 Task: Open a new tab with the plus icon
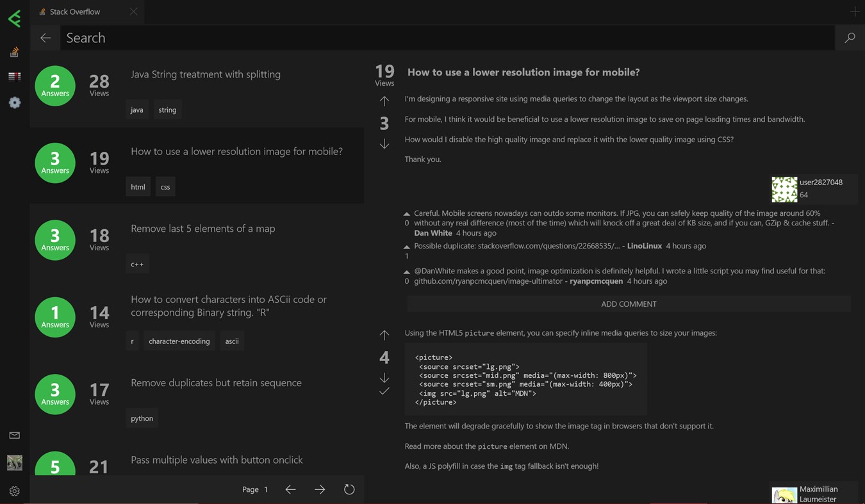[855, 12]
